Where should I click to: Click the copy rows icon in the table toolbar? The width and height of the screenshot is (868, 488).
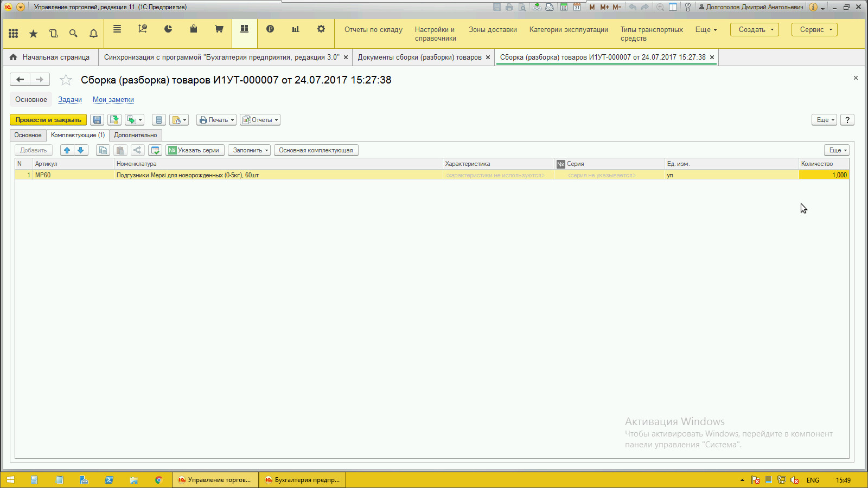click(x=103, y=150)
